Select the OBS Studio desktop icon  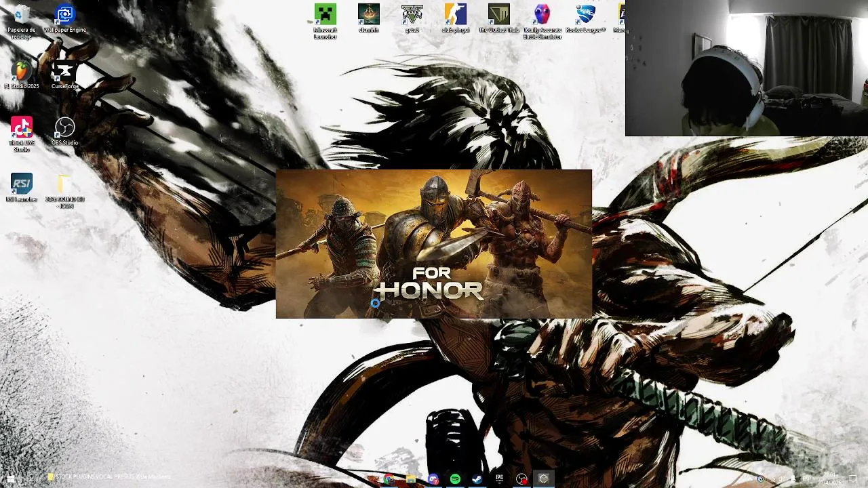(65, 131)
